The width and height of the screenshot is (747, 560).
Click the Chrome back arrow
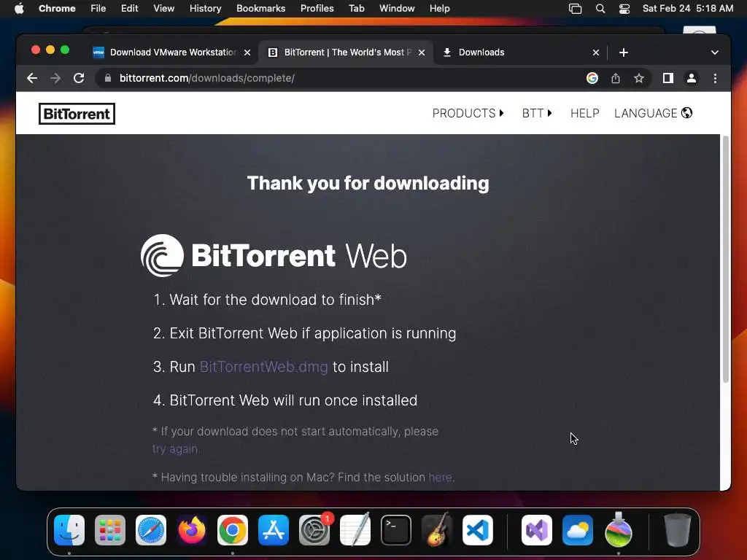[x=32, y=78]
